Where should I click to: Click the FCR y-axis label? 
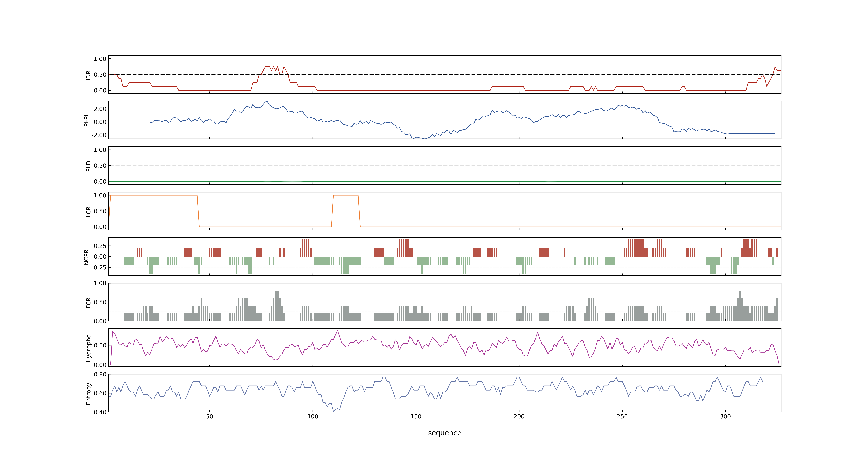pos(88,302)
